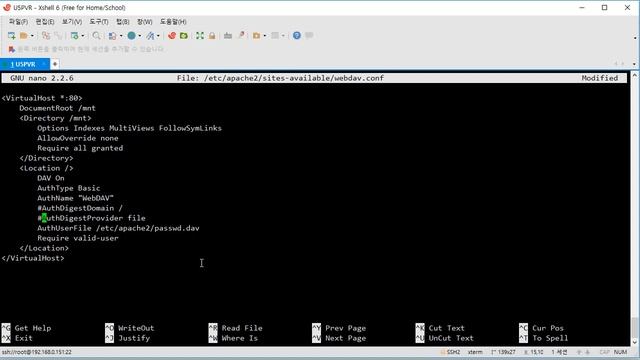Click the SSH2 status bar entry
This screenshot has height=360, width=640.
[451, 352]
